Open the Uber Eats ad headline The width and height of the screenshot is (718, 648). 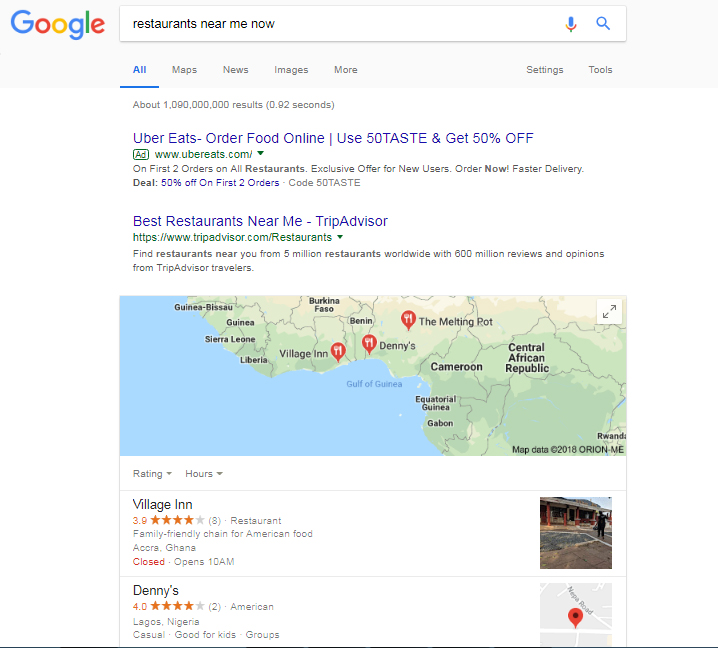point(333,138)
